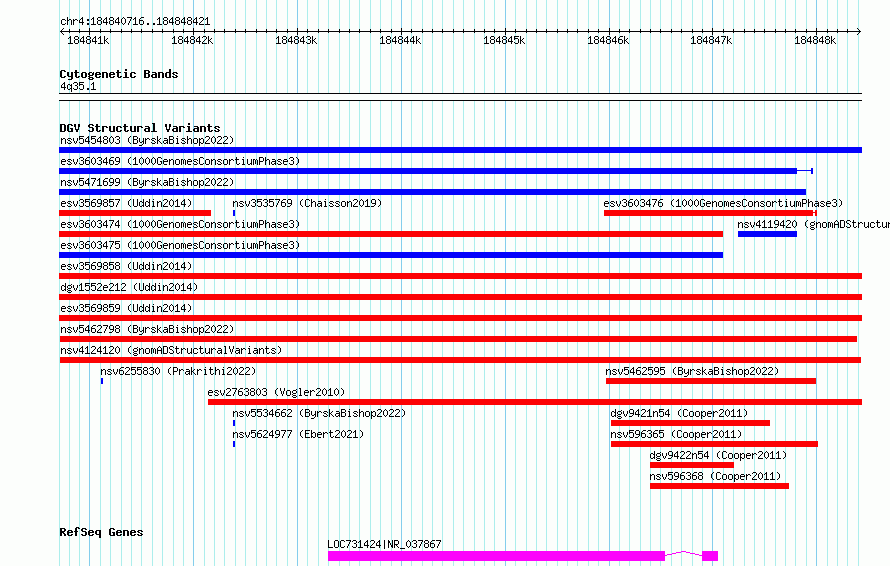
Task: Click dgv9421n54 (Cooper2011) label
Action: tap(679, 413)
